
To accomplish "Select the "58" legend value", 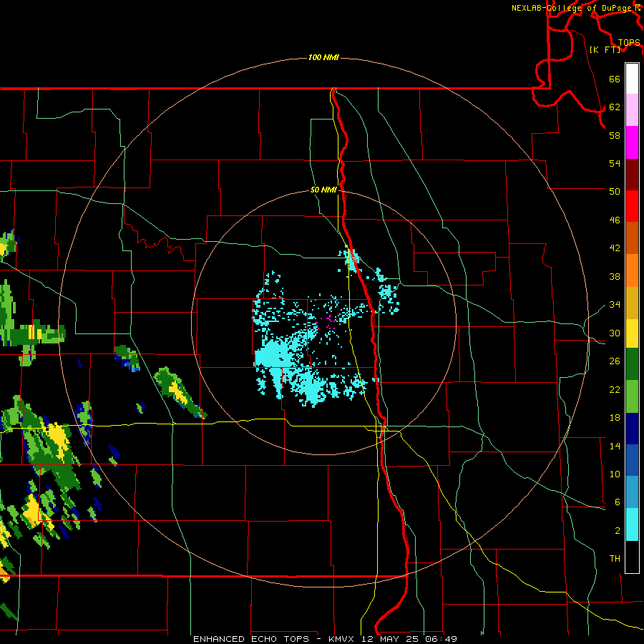I will pos(615,135).
